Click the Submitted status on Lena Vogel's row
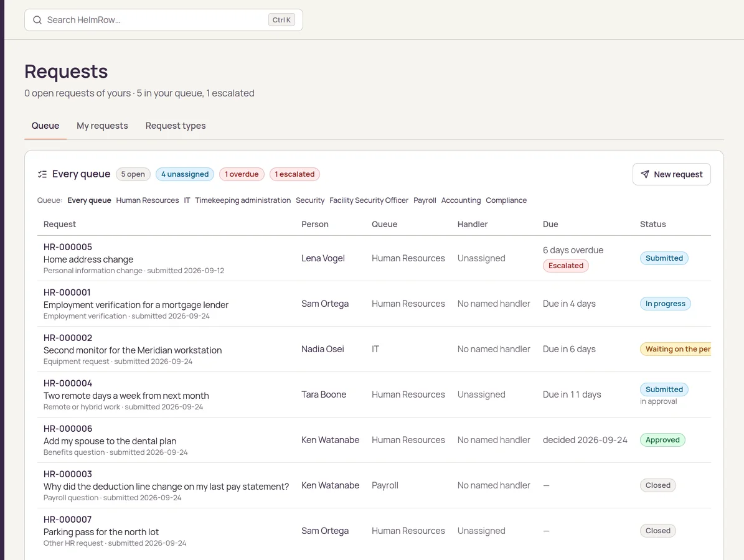The image size is (744, 560). (664, 258)
